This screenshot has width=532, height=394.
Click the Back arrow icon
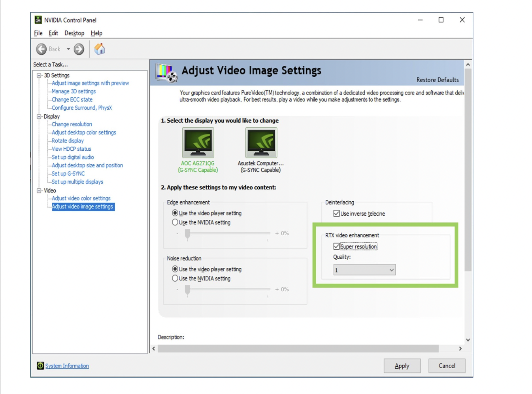pyautogui.click(x=42, y=49)
